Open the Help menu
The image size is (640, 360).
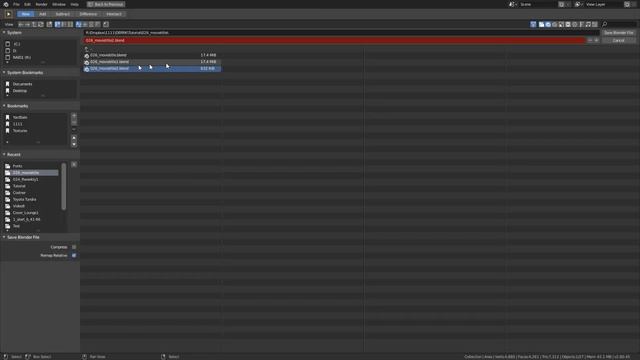pos(74,4)
